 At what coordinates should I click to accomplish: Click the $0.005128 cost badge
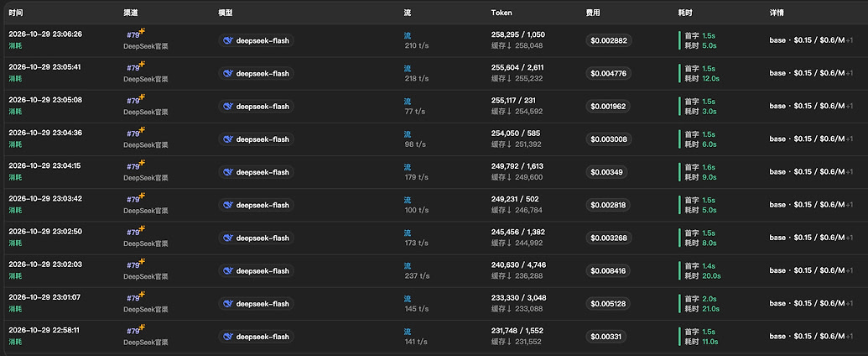(x=608, y=304)
